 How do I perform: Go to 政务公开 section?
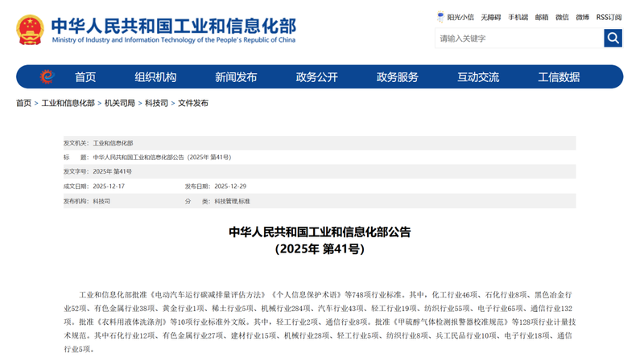(x=316, y=77)
